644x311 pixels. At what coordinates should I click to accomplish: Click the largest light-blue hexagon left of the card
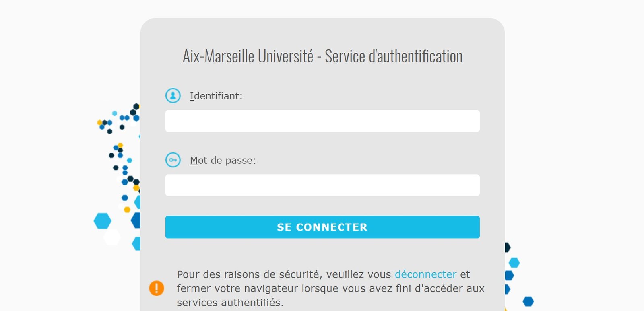pyautogui.click(x=102, y=221)
